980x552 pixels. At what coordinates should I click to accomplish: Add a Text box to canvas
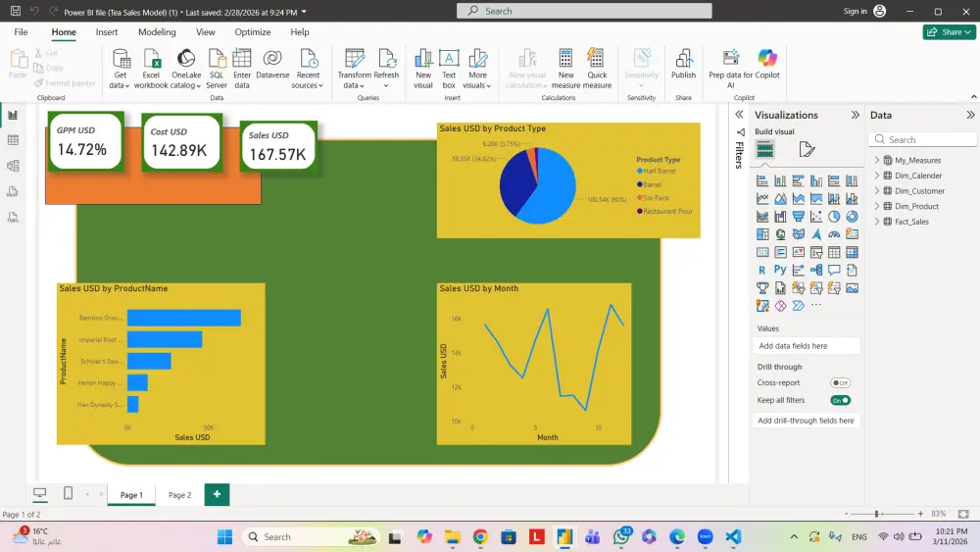pos(449,69)
